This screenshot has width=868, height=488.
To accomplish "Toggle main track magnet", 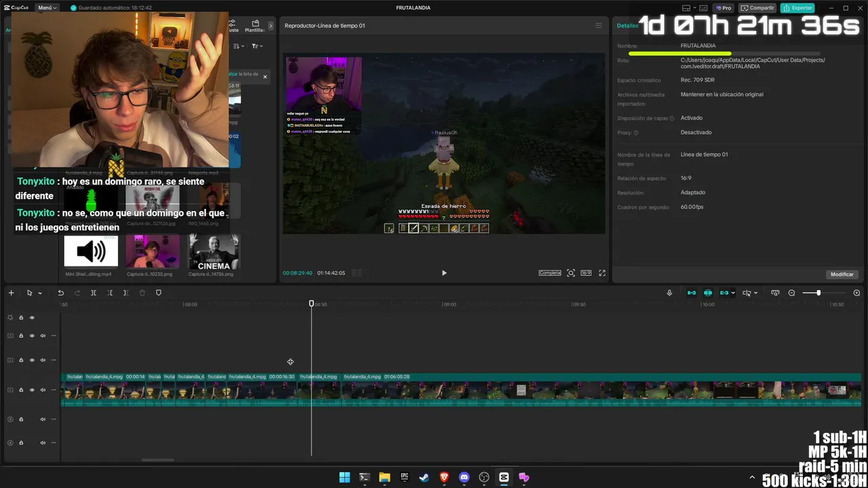I will 692,293.
